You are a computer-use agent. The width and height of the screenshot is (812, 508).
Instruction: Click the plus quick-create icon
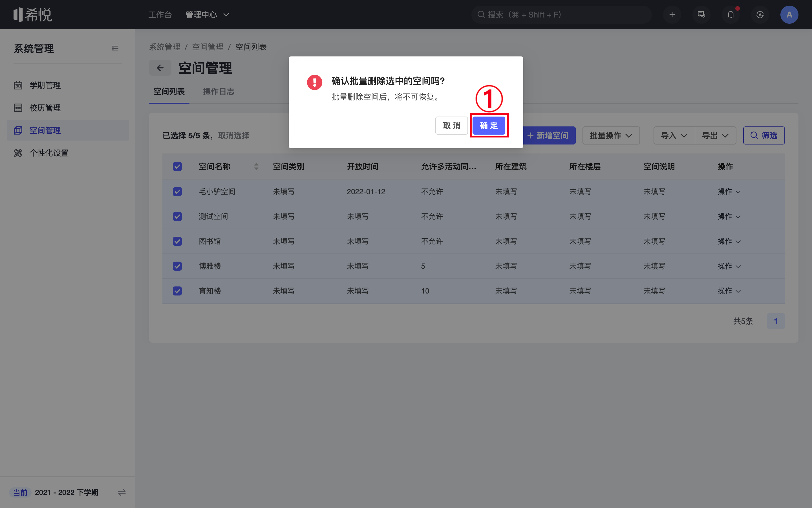[672, 14]
